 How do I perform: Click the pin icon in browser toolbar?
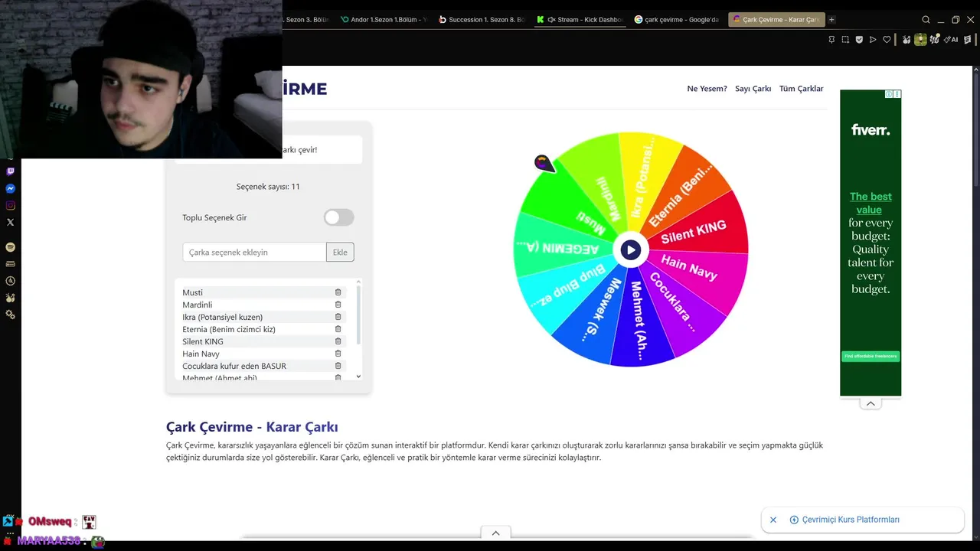coord(831,40)
